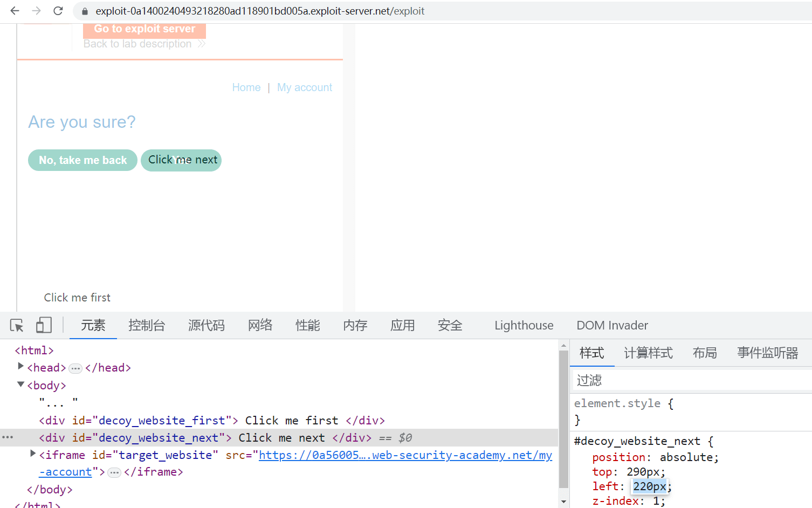
Task: Collapse the body element tree arrow
Action: 20,385
